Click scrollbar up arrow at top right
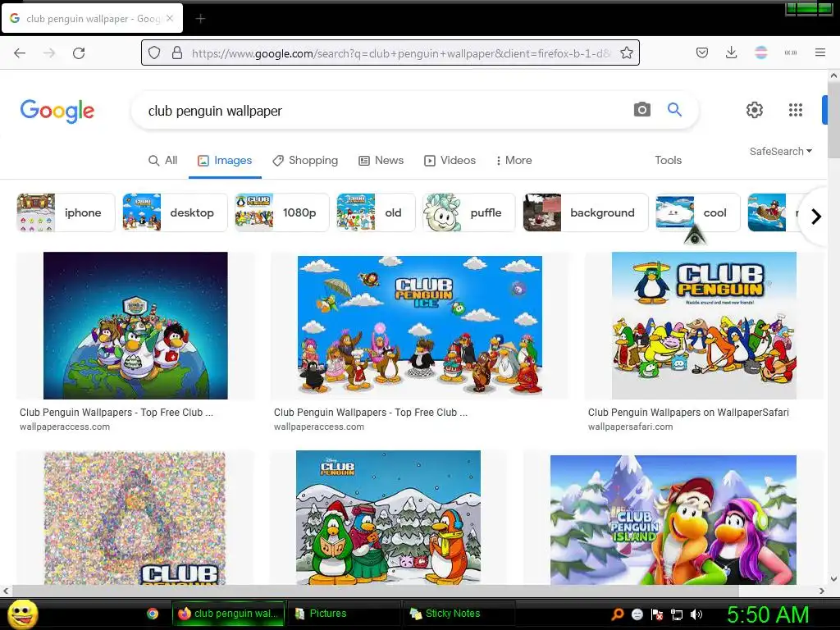840x630 pixels. (833, 76)
